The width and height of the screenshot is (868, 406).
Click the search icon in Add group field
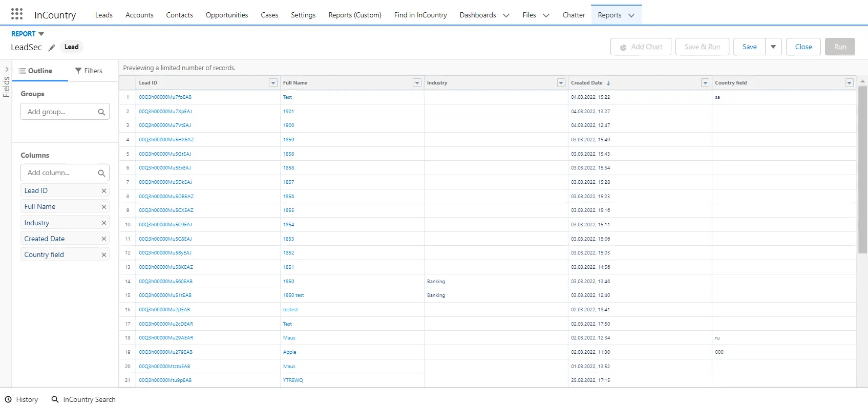101,112
